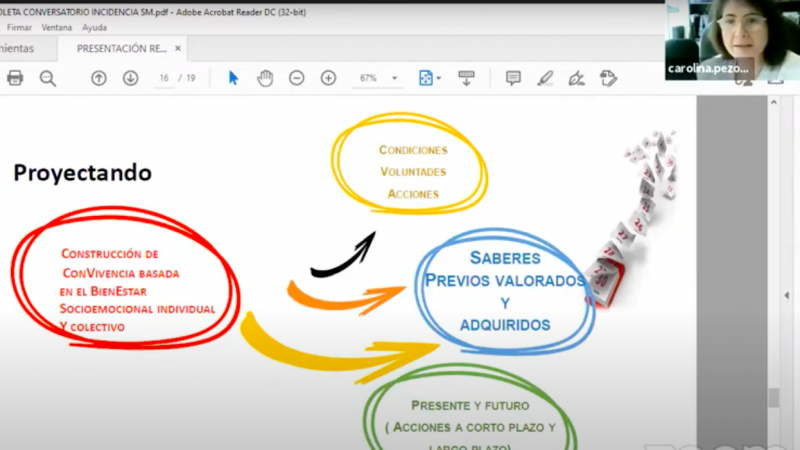This screenshot has height=450, width=800.
Task: Go to next page with down arrow
Action: tap(131, 78)
